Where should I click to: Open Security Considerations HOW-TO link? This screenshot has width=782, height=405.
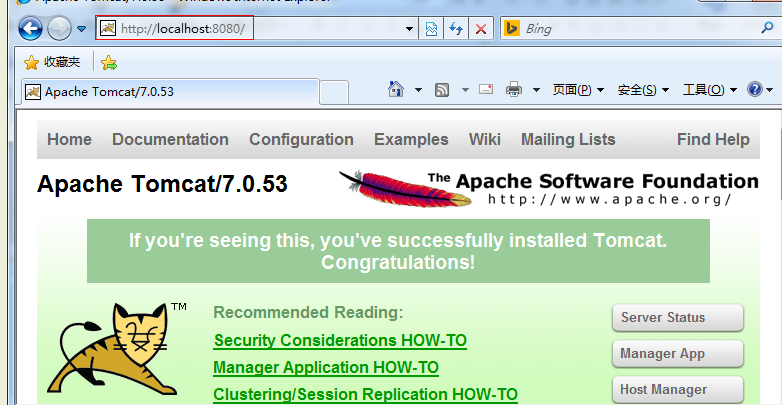click(x=340, y=341)
